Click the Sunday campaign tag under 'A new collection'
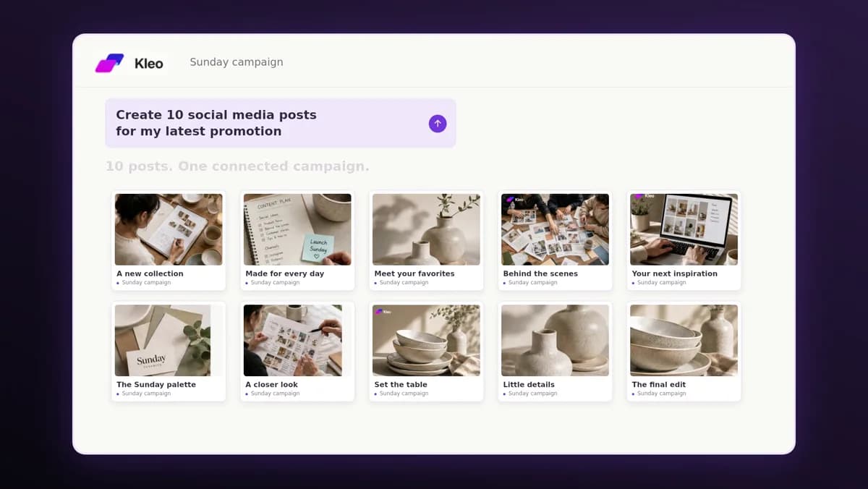This screenshot has height=489, width=868. click(x=144, y=283)
